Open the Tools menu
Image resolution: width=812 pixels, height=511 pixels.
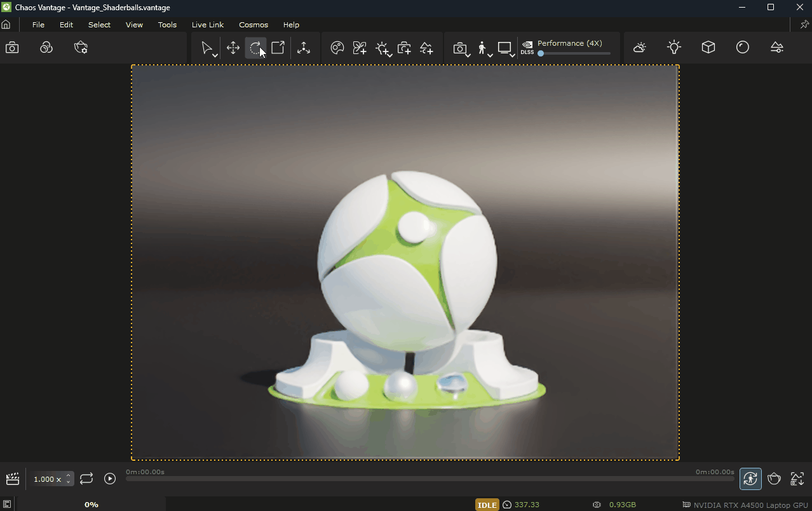[x=167, y=25]
